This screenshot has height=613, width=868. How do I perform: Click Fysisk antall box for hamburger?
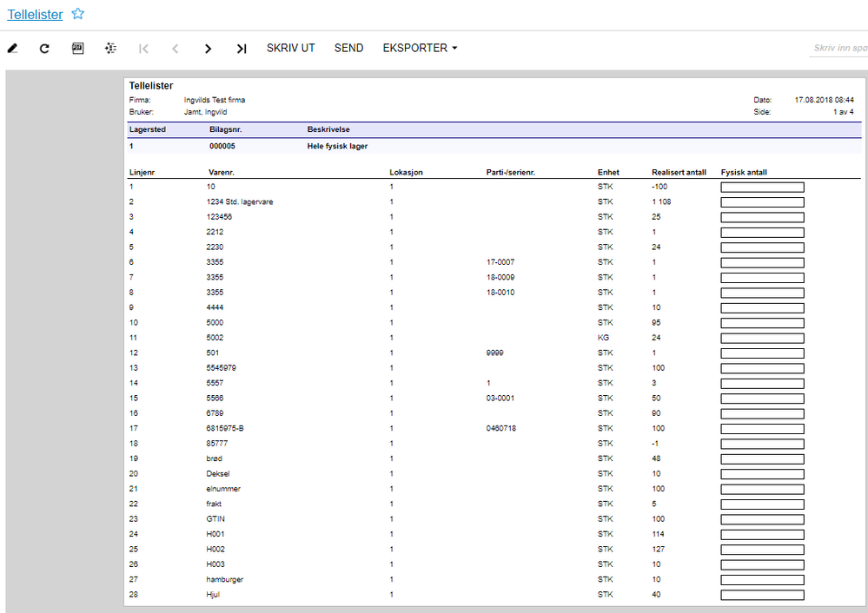[762, 580]
